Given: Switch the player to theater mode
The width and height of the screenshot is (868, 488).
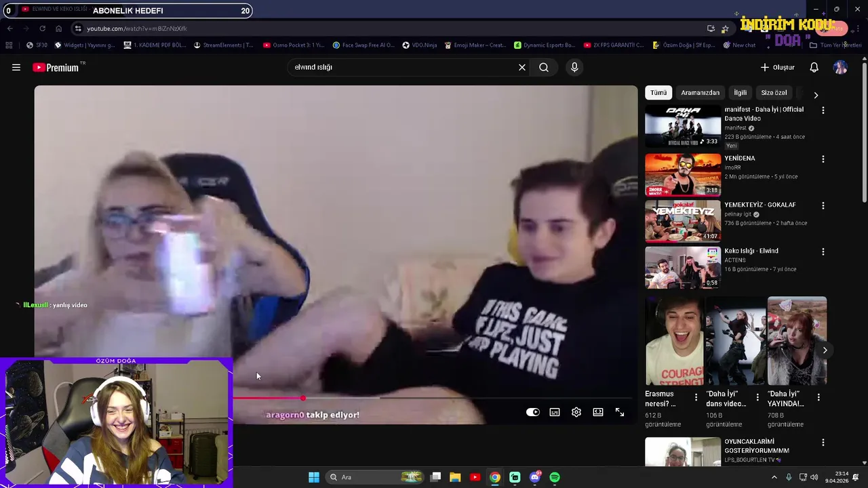Looking at the screenshot, I should coord(598,412).
